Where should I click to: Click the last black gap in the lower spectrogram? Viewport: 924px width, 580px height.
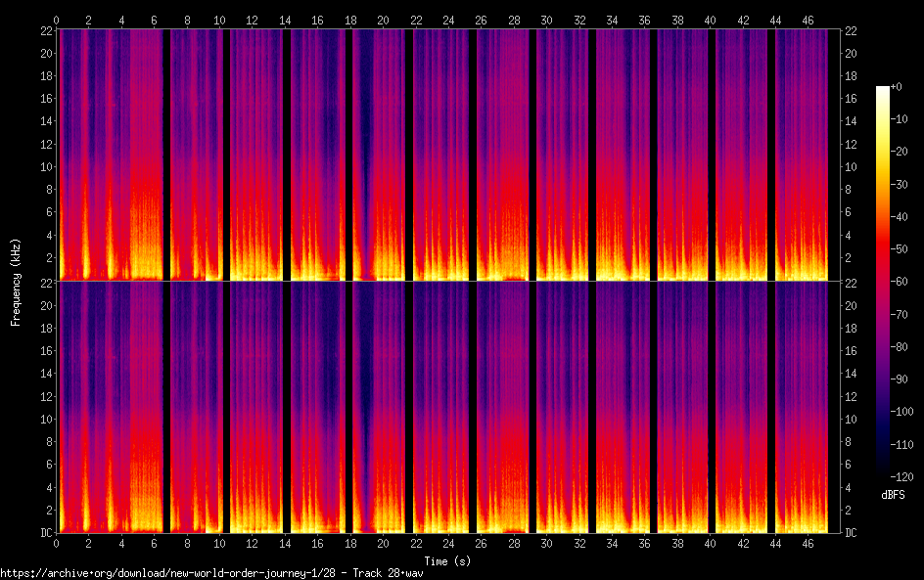(771, 407)
